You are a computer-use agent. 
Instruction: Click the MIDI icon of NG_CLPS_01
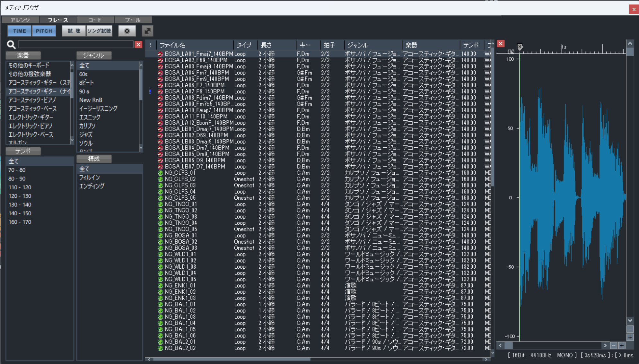point(161,173)
